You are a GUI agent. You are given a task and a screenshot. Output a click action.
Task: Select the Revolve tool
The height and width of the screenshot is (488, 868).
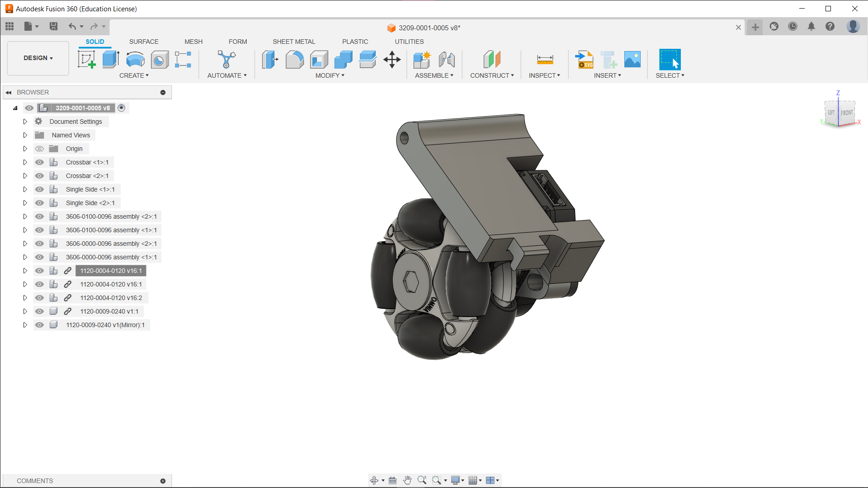point(135,59)
